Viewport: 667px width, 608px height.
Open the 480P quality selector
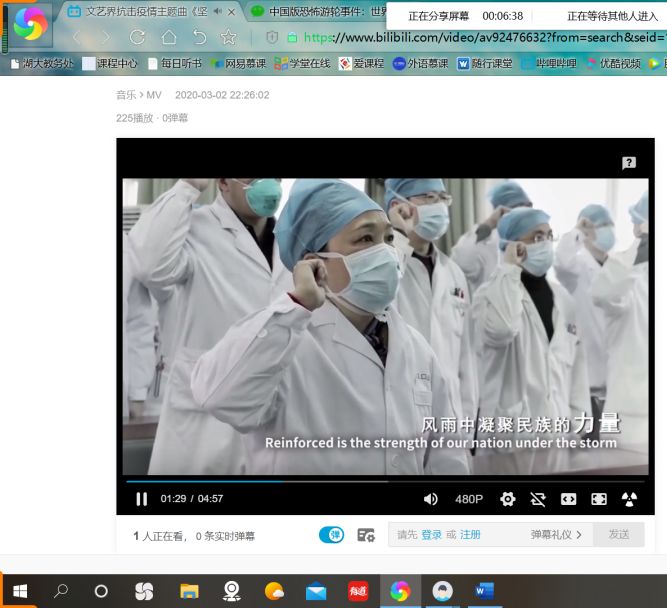coord(469,499)
